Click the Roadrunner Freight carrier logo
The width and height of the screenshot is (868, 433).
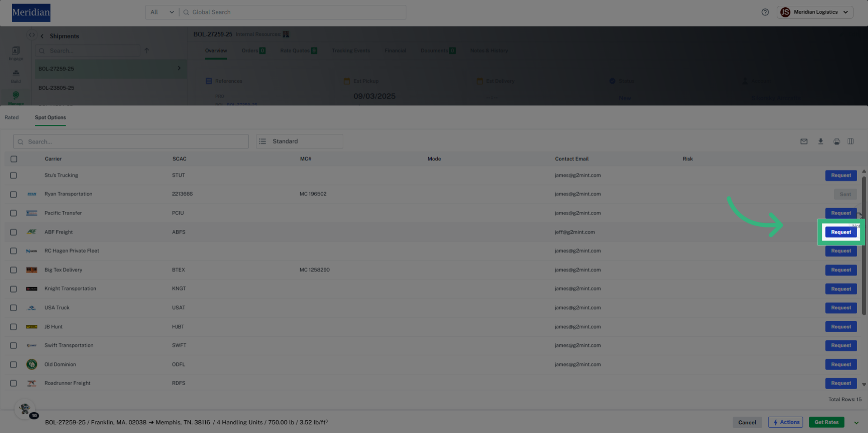point(32,383)
